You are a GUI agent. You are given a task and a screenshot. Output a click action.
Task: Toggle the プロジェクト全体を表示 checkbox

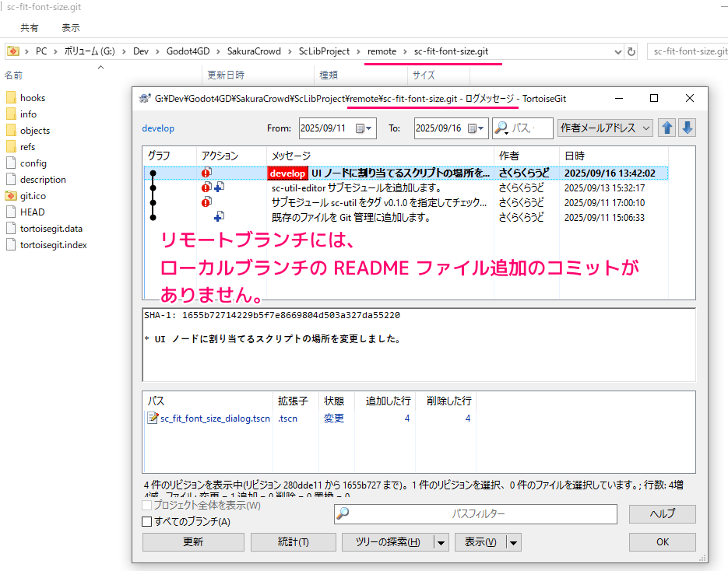click(x=147, y=505)
